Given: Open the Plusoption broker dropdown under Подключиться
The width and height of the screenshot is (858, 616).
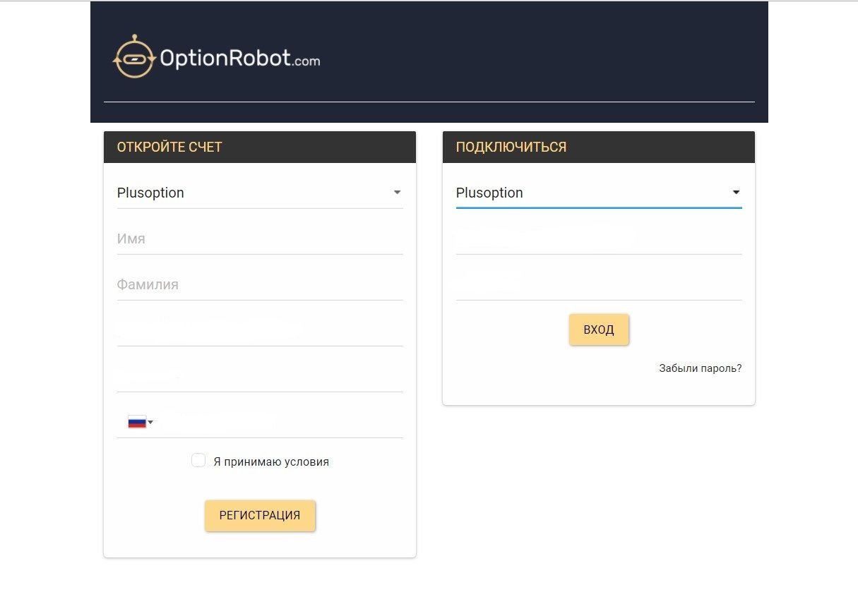Looking at the screenshot, I should (599, 193).
